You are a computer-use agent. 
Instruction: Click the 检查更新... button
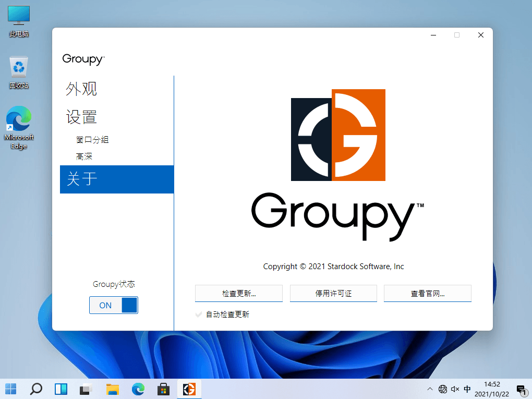pyautogui.click(x=239, y=294)
